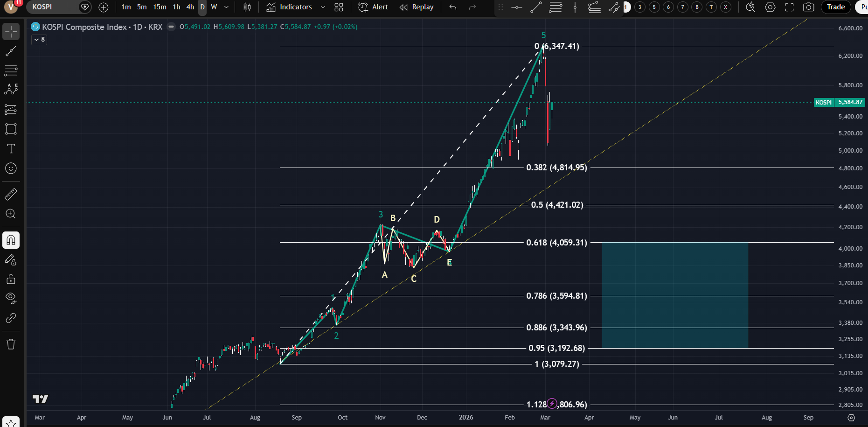Enter fullscreen mode
Screen dimensions: 868x427
tap(789, 7)
